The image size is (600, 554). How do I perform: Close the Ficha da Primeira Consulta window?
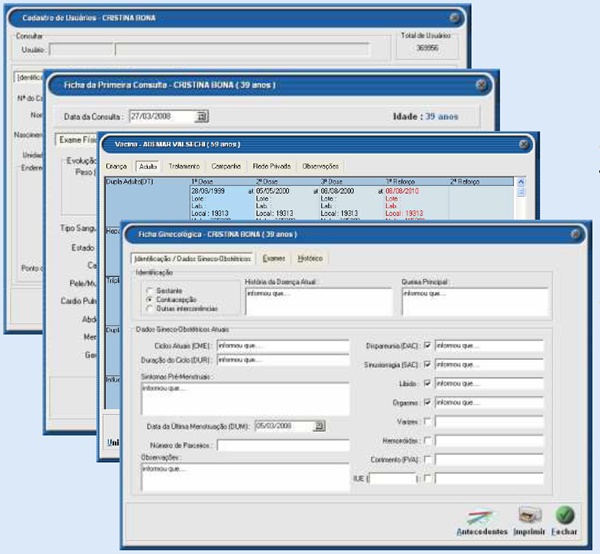pos(485,85)
